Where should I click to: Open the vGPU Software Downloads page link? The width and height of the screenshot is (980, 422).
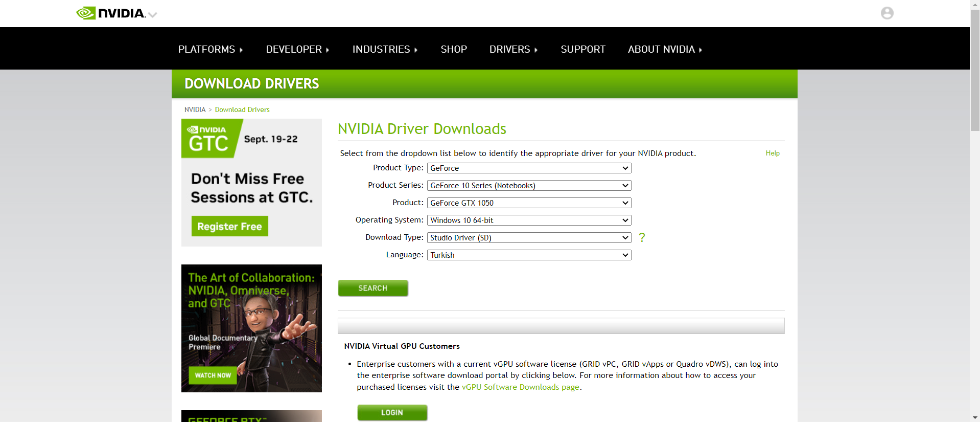click(521, 387)
